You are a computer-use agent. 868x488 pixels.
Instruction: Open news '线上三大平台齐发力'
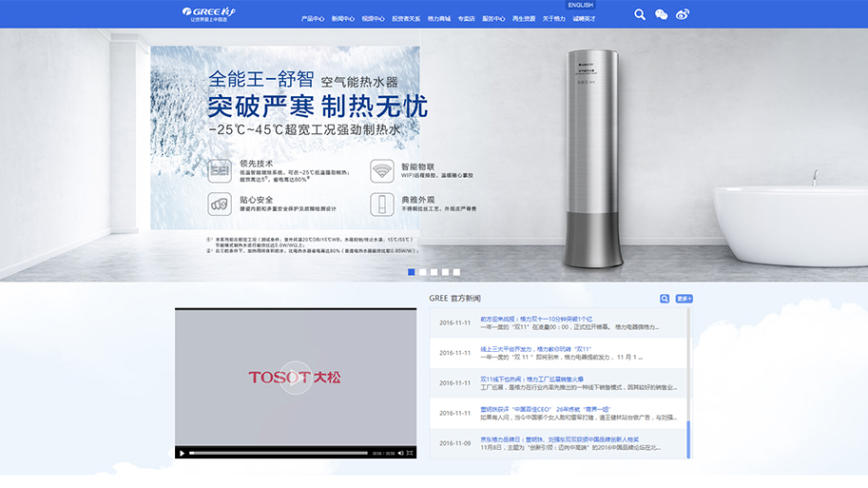tap(535, 349)
